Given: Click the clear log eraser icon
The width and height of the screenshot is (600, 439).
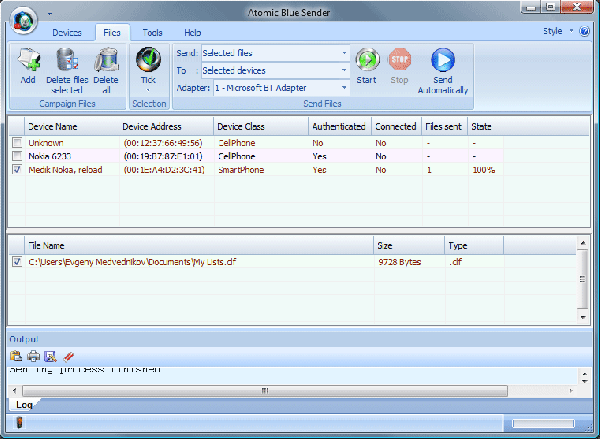Looking at the screenshot, I should click(x=68, y=355).
